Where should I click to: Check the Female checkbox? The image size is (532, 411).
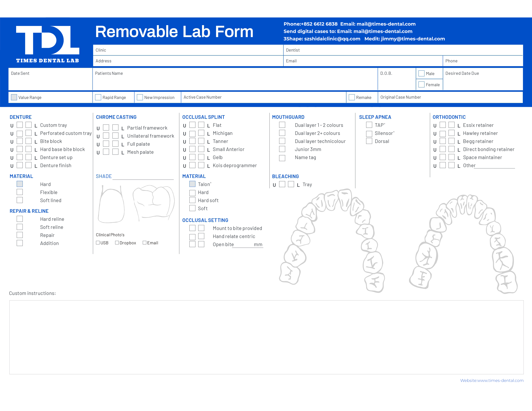(421, 84)
